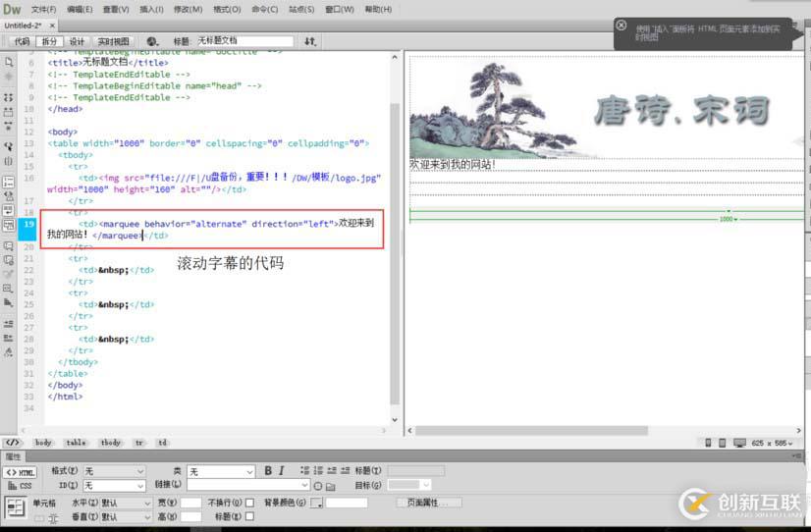Click Move or Convert CSS icon

pyautogui.click(x=9, y=303)
